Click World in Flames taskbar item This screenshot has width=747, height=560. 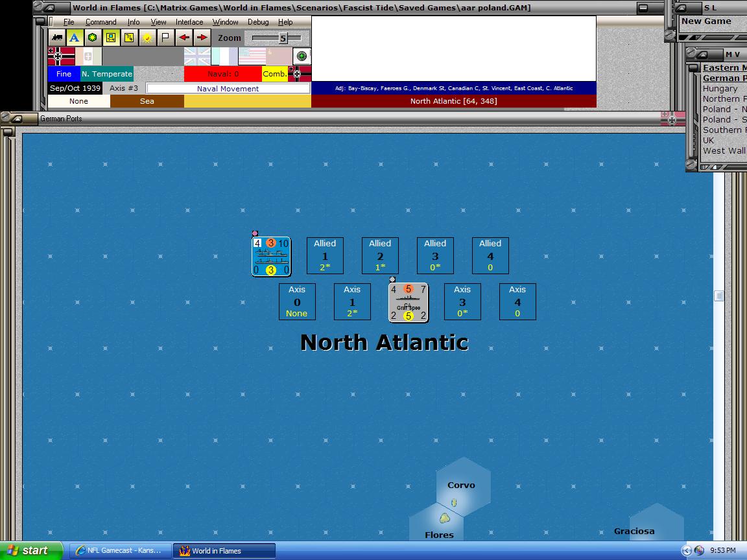pos(224,550)
